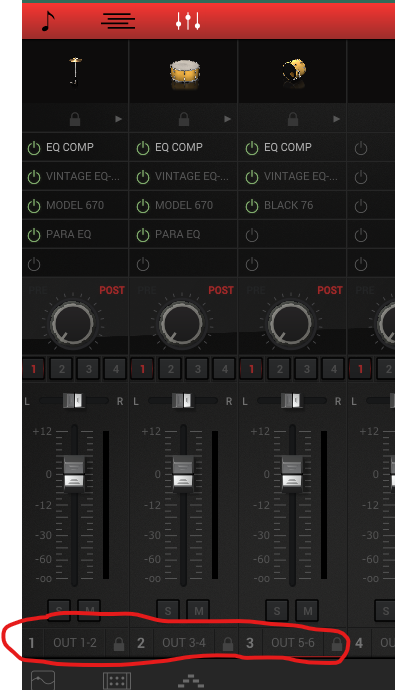395x690 pixels.
Task: Expand the play arrow on snare channel
Action: pos(227,119)
